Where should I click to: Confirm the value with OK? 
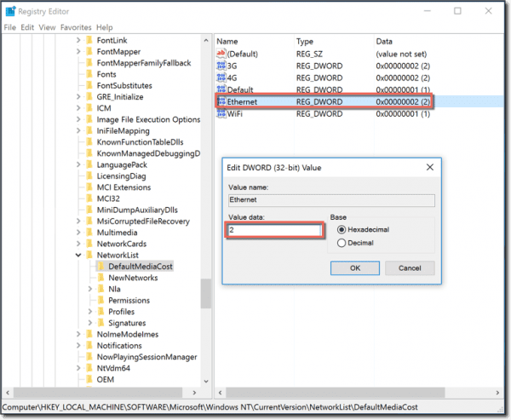355,268
